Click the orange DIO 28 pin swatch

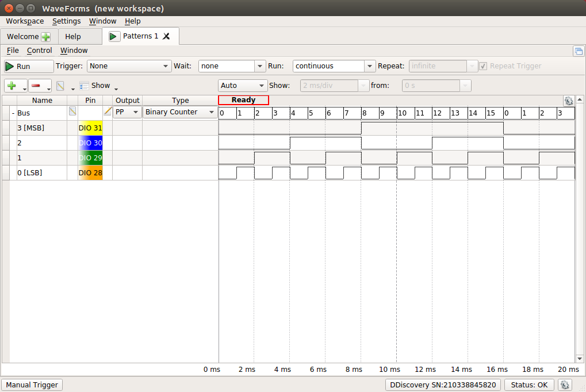tap(90, 173)
